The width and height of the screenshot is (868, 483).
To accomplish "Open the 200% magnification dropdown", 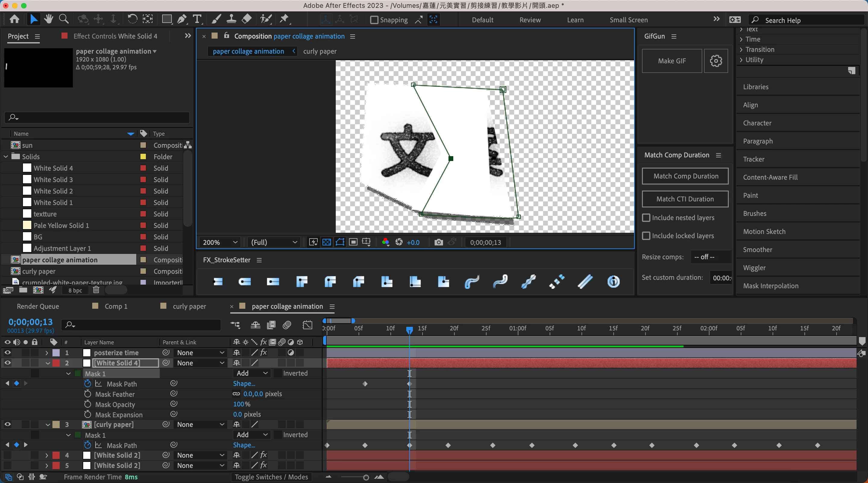I will pyautogui.click(x=220, y=242).
